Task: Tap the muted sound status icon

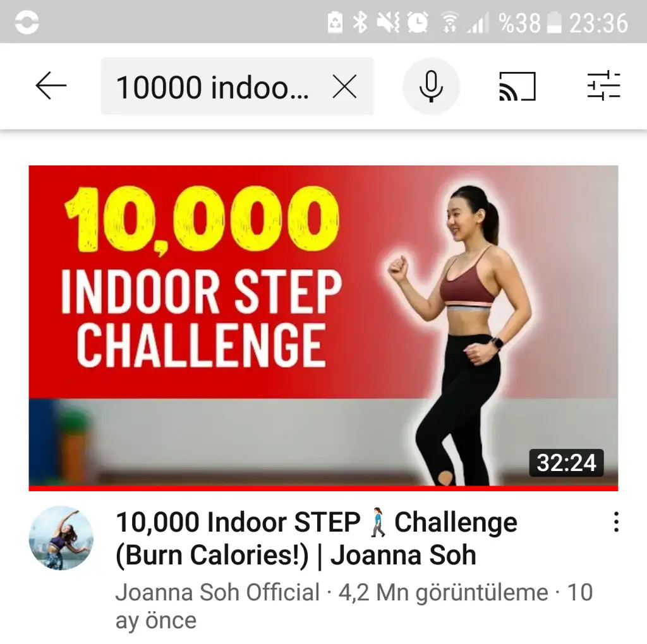Action: click(388, 22)
